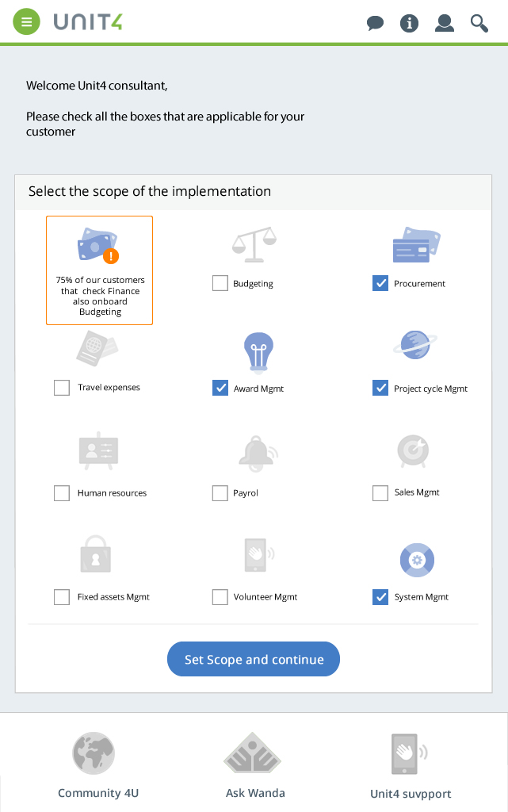
Task: Click the Payrol bell icon
Action: coord(258,454)
